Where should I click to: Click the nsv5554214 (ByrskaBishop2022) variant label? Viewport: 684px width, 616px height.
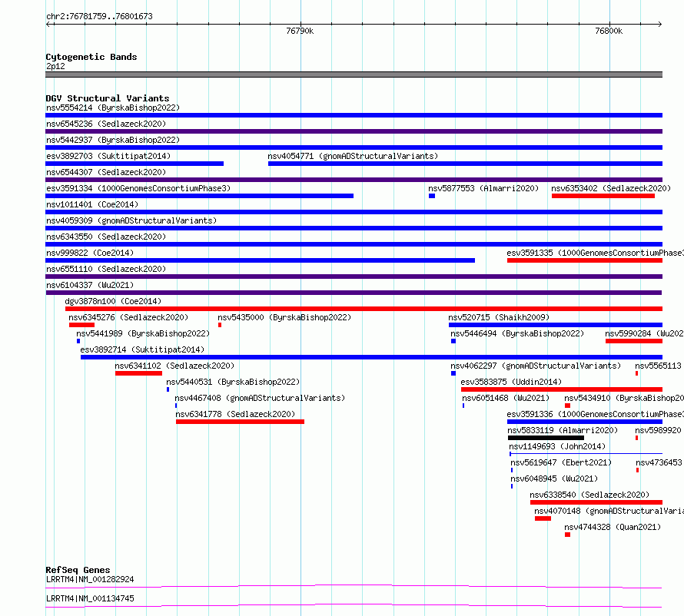tap(113, 108)
